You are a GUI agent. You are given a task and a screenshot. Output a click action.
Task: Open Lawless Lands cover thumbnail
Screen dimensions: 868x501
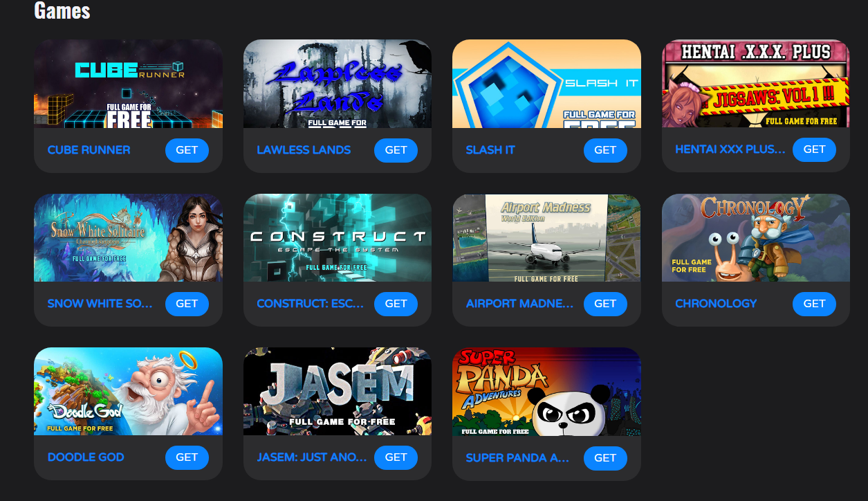(338, 84)
